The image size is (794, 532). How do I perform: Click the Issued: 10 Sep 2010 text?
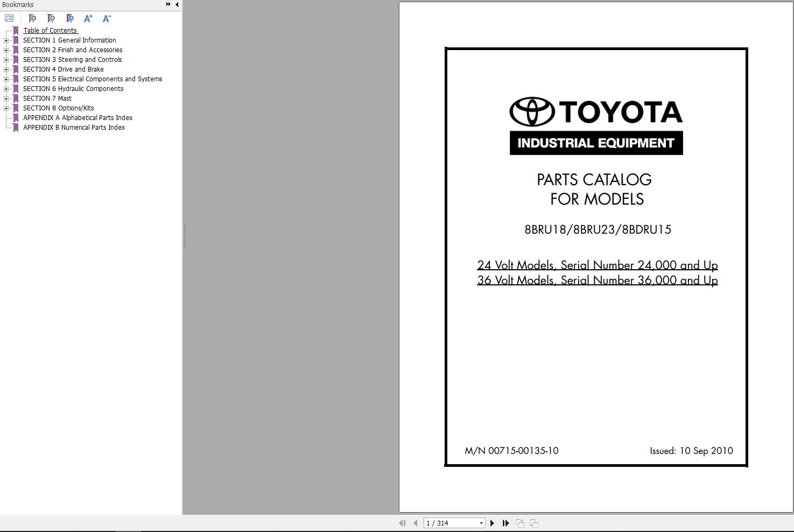point(691,451)
